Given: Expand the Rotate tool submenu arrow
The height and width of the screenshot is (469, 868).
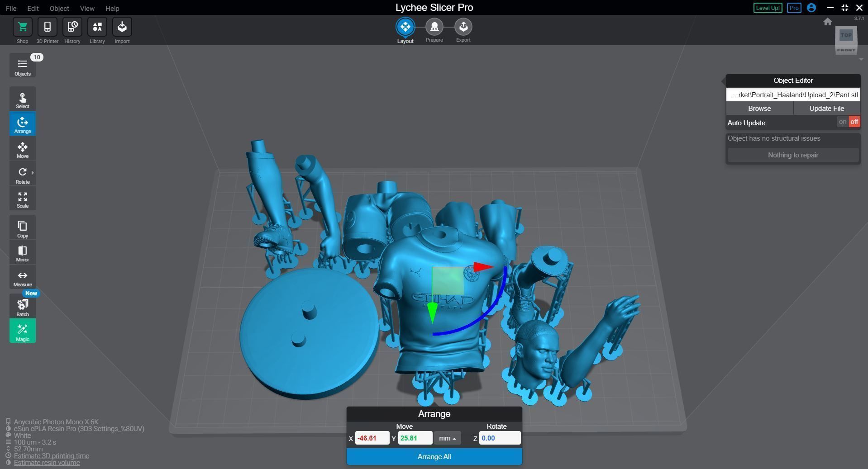Looking at the screenshot, I should (x=33, y=173).
